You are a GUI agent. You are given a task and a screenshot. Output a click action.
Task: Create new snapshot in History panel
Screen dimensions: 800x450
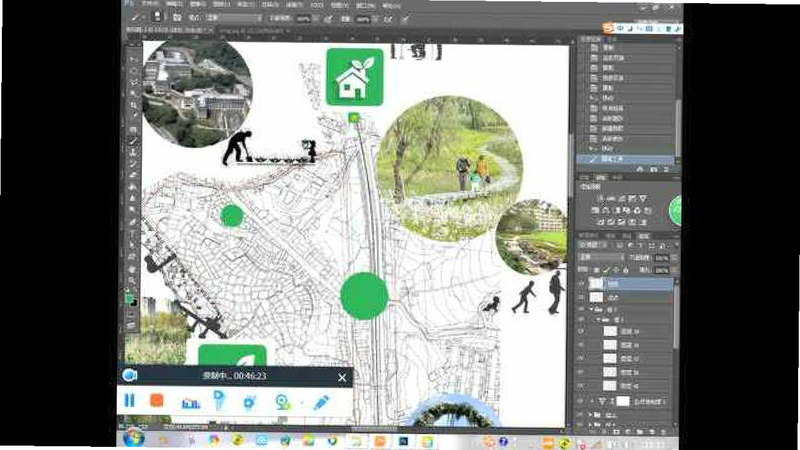[654, 169]
